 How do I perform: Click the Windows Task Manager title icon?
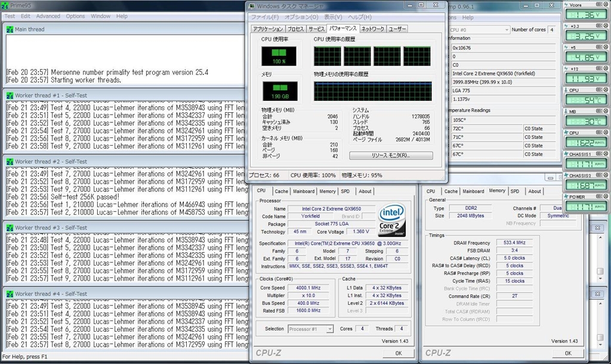[x=252, y=6]
